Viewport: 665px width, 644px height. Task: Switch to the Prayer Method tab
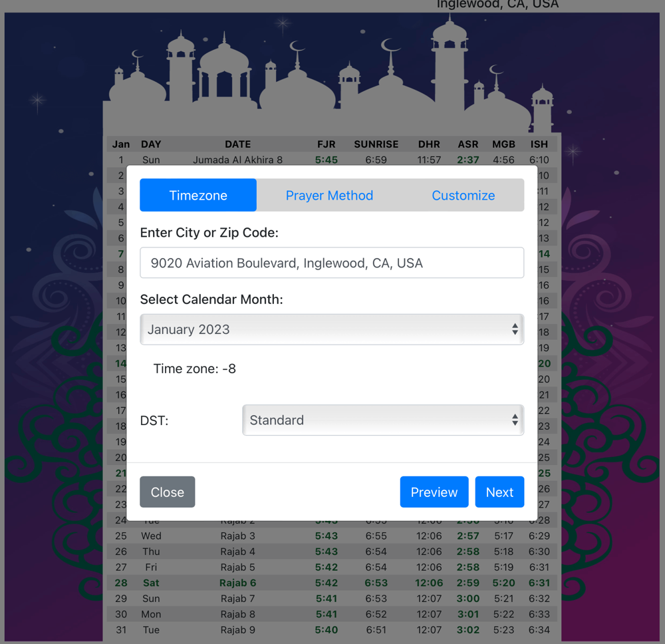329,196
